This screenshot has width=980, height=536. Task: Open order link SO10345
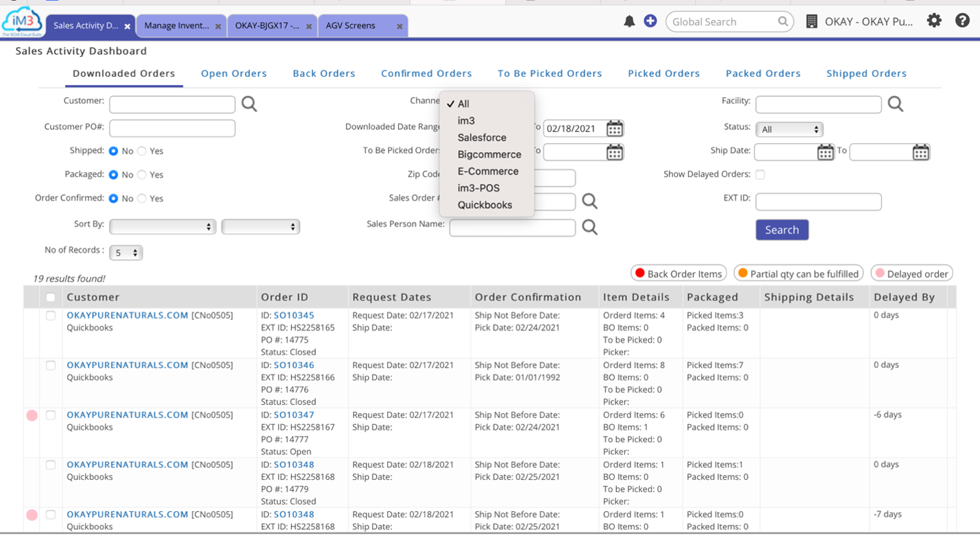[294, 315]
